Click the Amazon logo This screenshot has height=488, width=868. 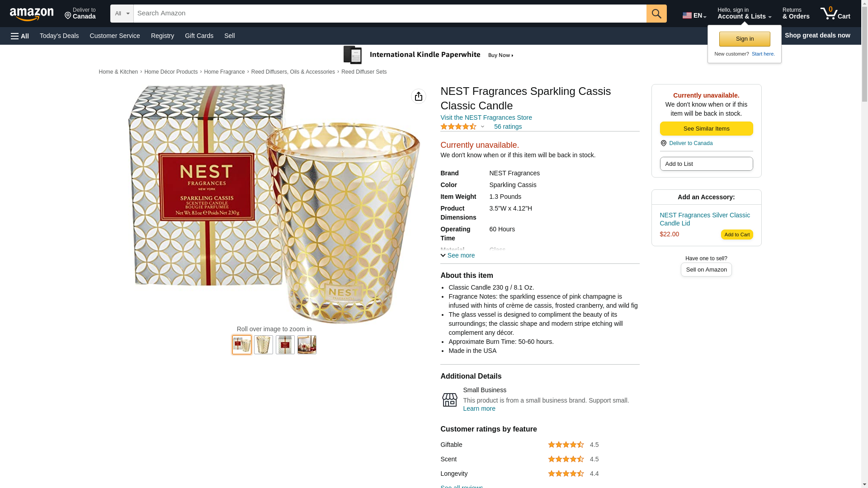(x=32, y=14)
